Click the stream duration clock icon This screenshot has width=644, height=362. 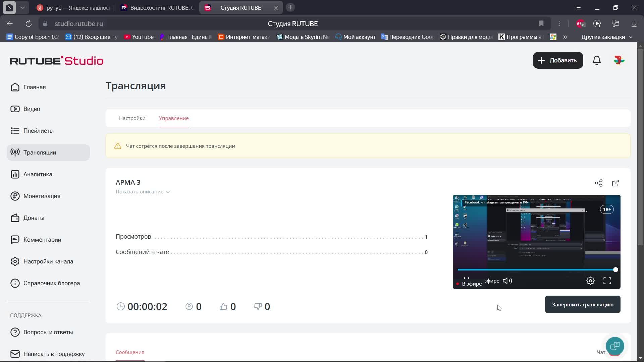120,306
